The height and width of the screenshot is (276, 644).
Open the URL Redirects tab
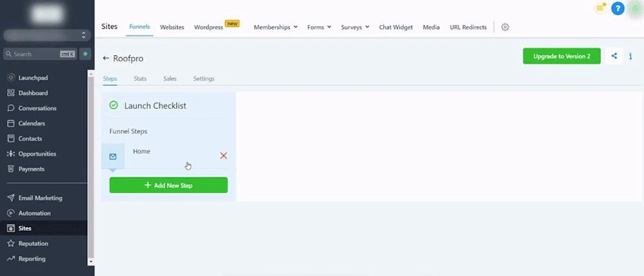click(x=468, y=27)
